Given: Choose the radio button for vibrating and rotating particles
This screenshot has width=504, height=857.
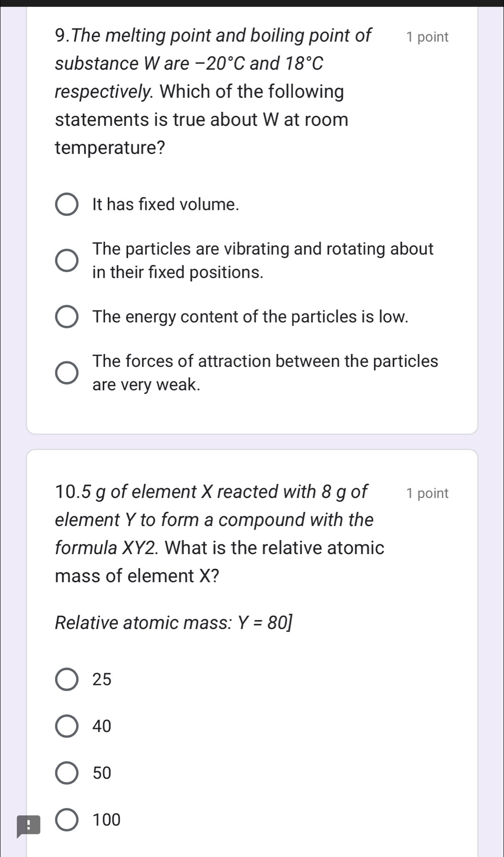Looking at the screenshot, I should pyautogui.click(x=67, y=260).
